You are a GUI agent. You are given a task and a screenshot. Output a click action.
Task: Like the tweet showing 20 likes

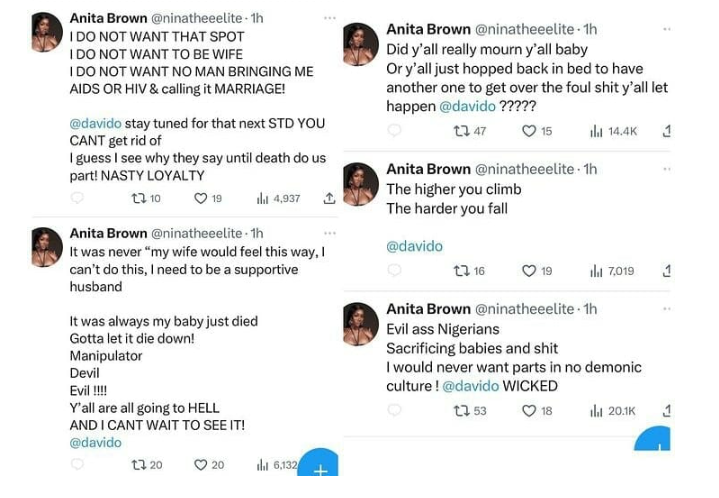click(x=201, y=465)
